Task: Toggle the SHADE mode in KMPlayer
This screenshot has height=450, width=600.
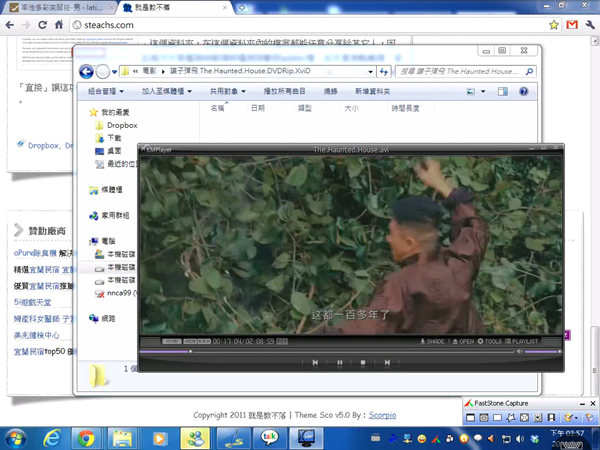Action: tap(432, 341)
